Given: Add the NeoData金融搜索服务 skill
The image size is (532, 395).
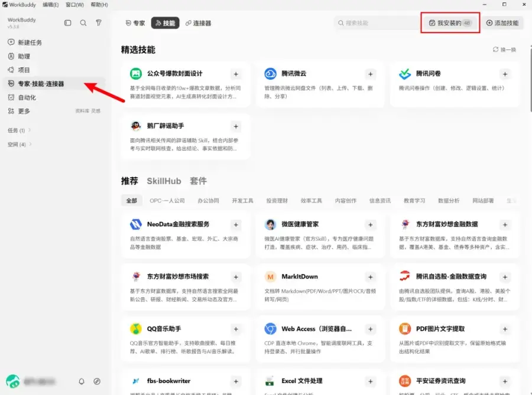Looking at the screenshot, I should tap(236, 224).
